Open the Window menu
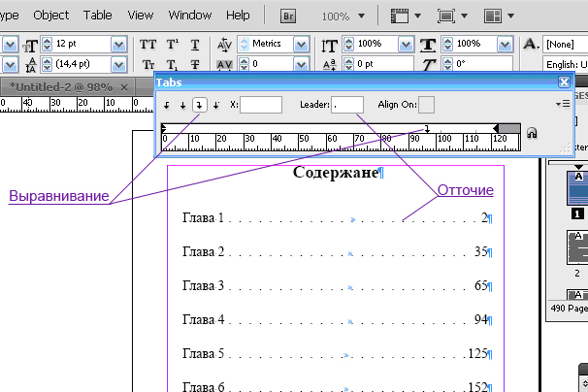 pos(189,16)
